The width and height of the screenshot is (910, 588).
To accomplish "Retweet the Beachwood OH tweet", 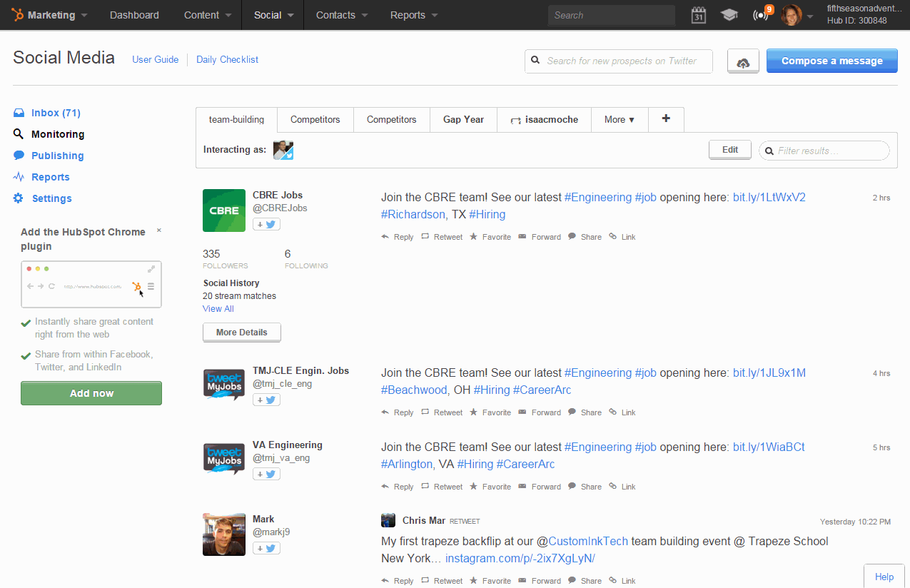I will (x=442, y=412).
